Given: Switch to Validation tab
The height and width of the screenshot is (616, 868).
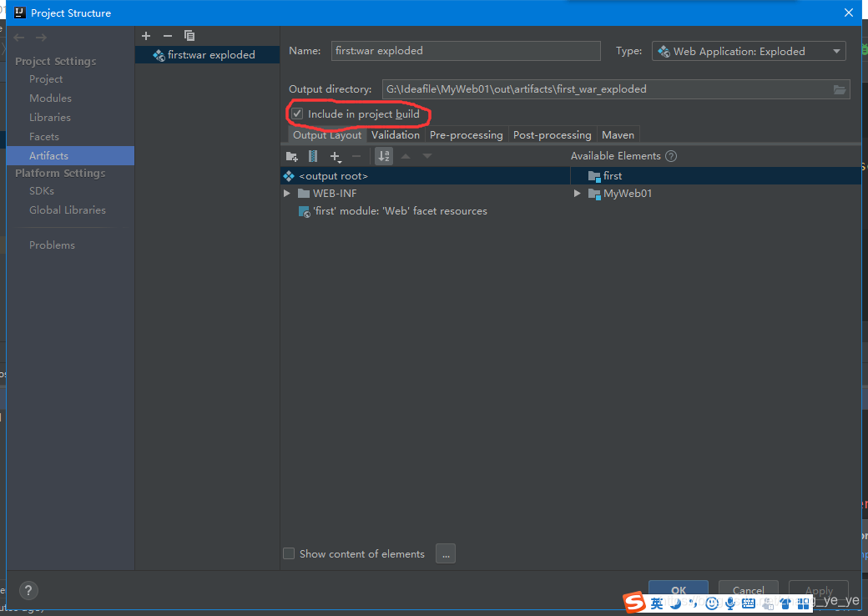Looking at the screenshot, I should click(396, 135).
